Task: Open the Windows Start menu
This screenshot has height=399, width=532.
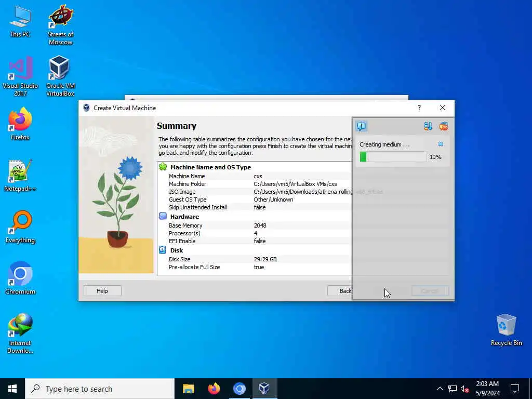Action: click(12, 389)
